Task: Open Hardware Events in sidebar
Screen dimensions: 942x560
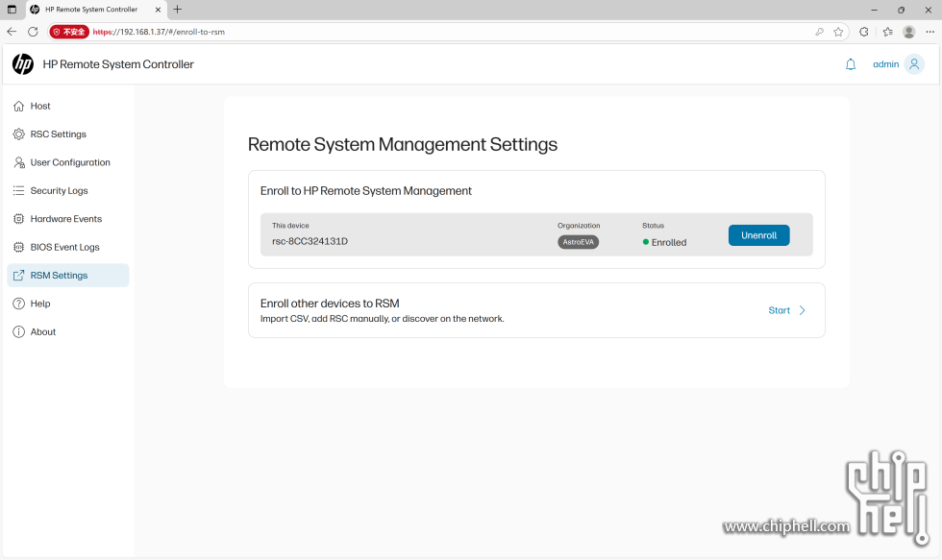Action: tap(65, 219)
